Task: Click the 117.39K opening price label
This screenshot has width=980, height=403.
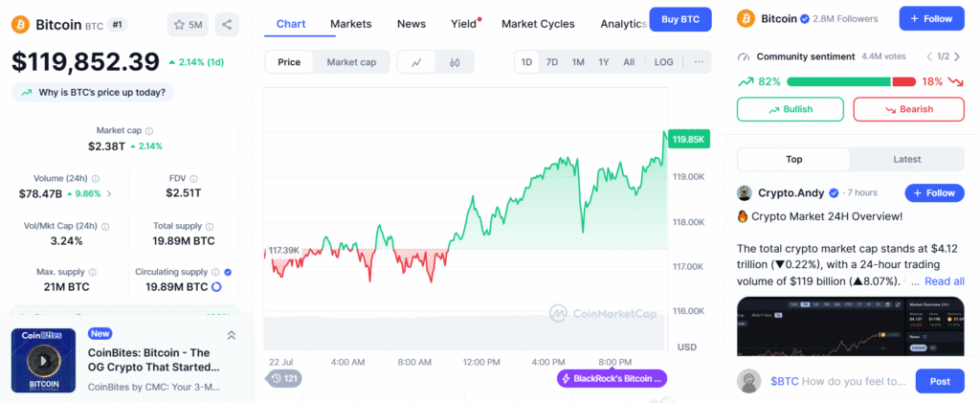Action: (x=283, y=251)
